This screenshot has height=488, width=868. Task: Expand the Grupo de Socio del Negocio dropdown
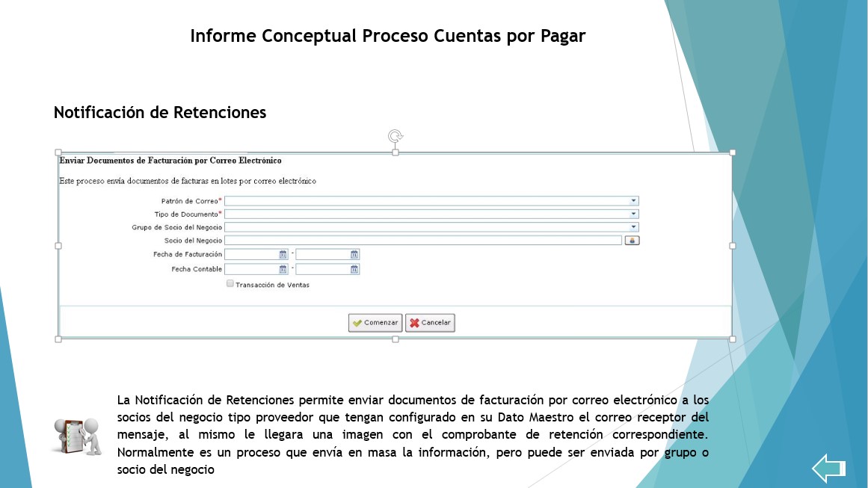pyautogui.click(x=633, y=227)
